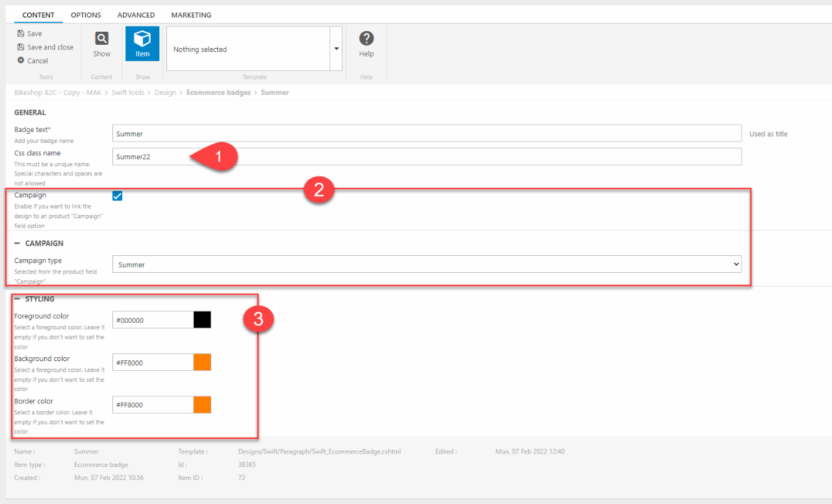Click the Ecommerce badges breadcrumb link
This screenshot has height=504, width=832.
coord(218,93)
